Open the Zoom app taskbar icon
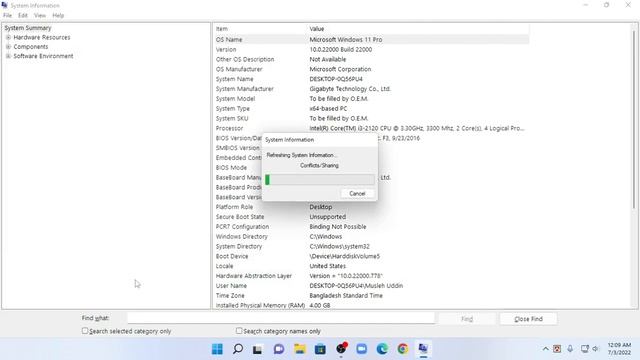The image size is (640, 360). [x=362, y=349]
